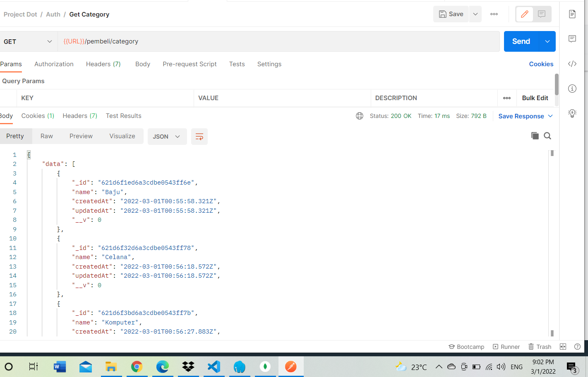The height and width of the screenshot is (377, 588).
Task: Open Visual Studio Code from taskbar
Action: pyautogui.click(x=214, y=367)
